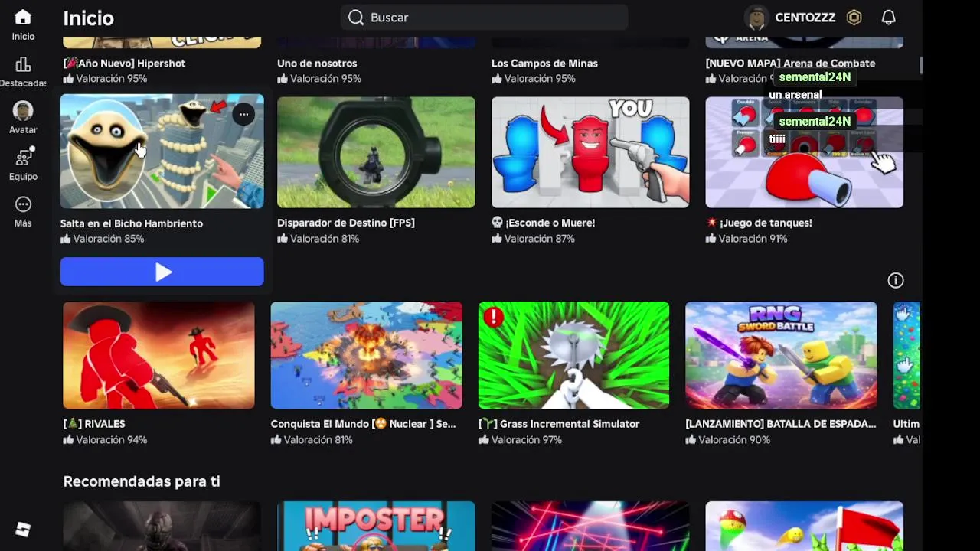Click the BATALLA DE ESPADA title
Screen dimensions: 980x551
point(781,424)
